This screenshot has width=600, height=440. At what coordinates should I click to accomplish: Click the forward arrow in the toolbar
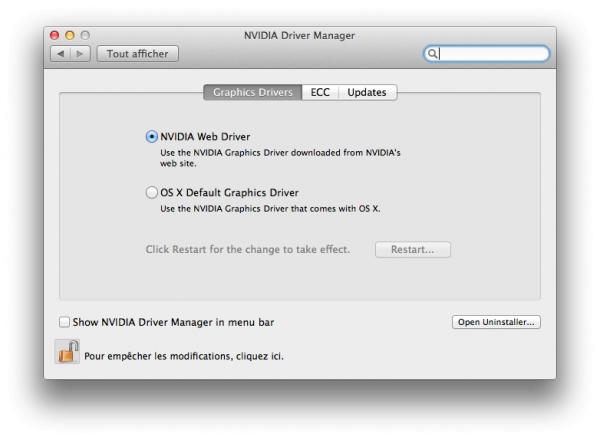80,54
